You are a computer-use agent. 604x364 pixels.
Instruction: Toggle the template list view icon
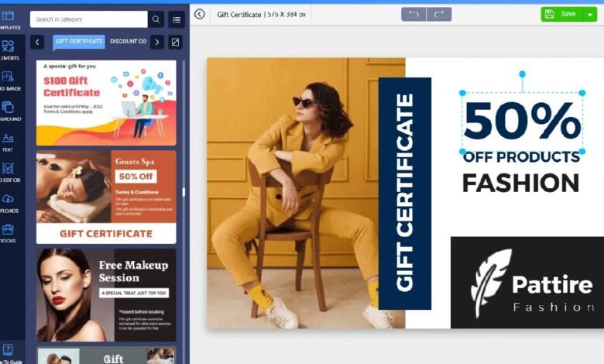[177, 19]
